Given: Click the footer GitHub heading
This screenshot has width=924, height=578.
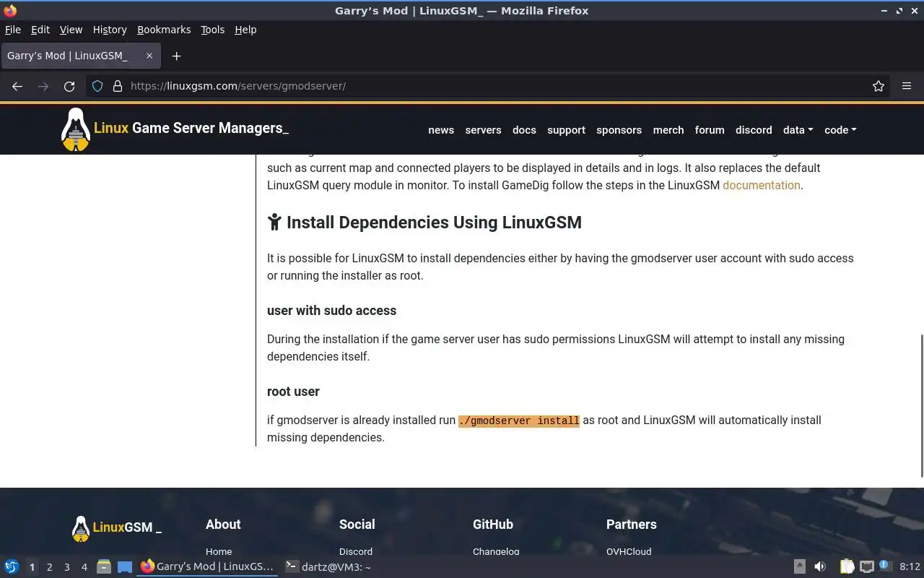Looking at the screenshot, I should [x=493, y=525].
